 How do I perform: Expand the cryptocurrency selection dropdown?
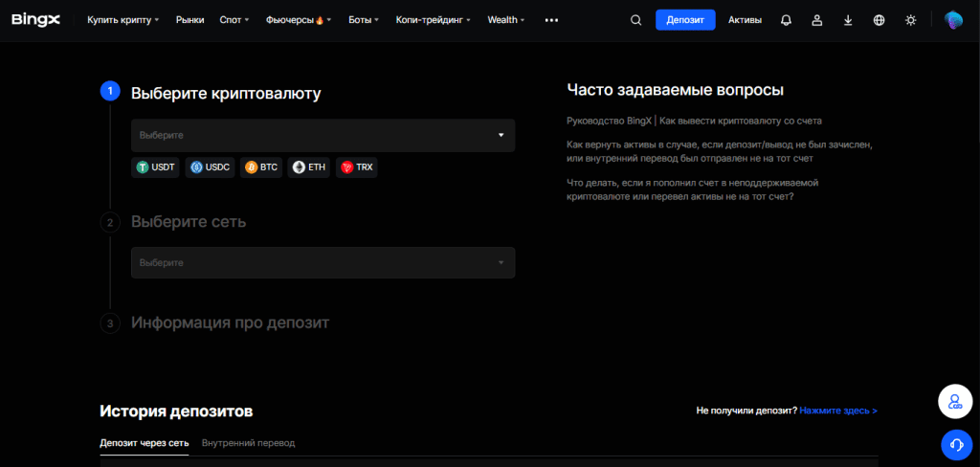pos(323,135)
